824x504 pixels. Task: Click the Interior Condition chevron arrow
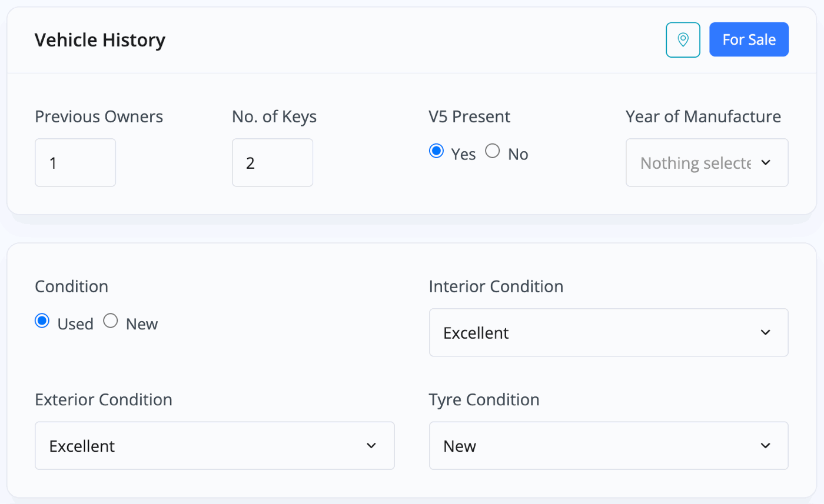click(x=765, y=332)
